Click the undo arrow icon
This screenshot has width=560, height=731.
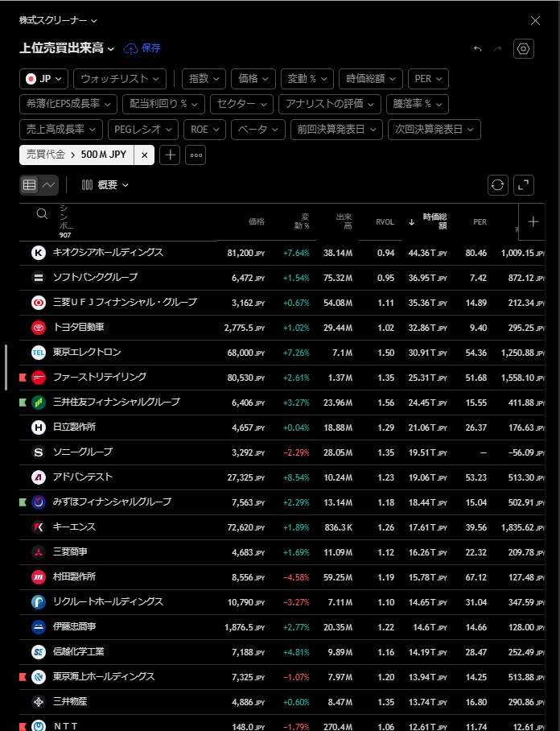pyautogui.click(x=478, y=48)
